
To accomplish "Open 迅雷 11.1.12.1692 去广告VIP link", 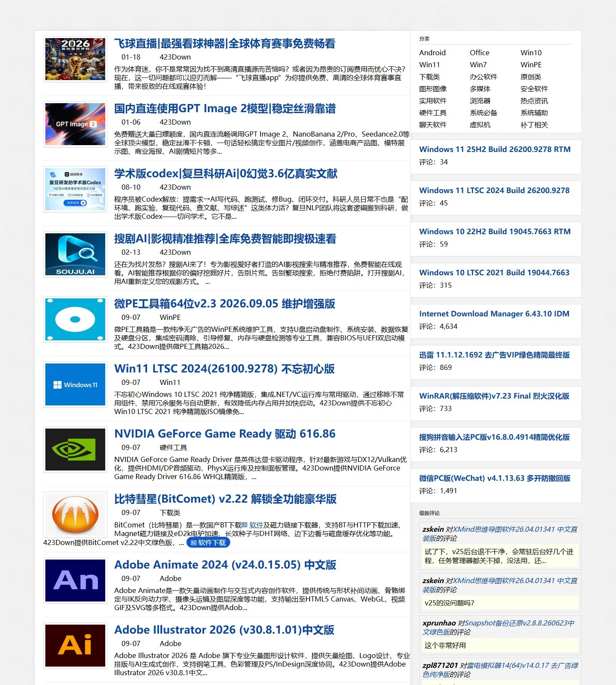I will [495, 355].
